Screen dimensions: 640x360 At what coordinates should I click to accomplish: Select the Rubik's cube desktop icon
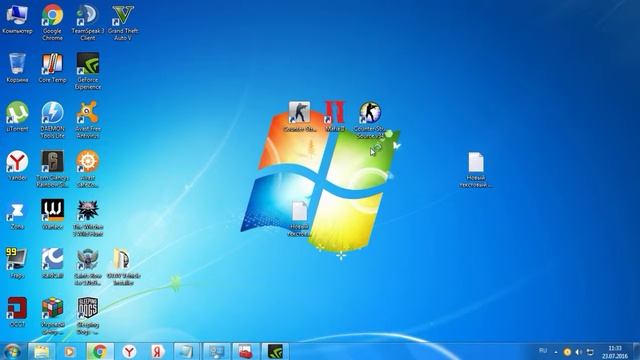[52, 316]
